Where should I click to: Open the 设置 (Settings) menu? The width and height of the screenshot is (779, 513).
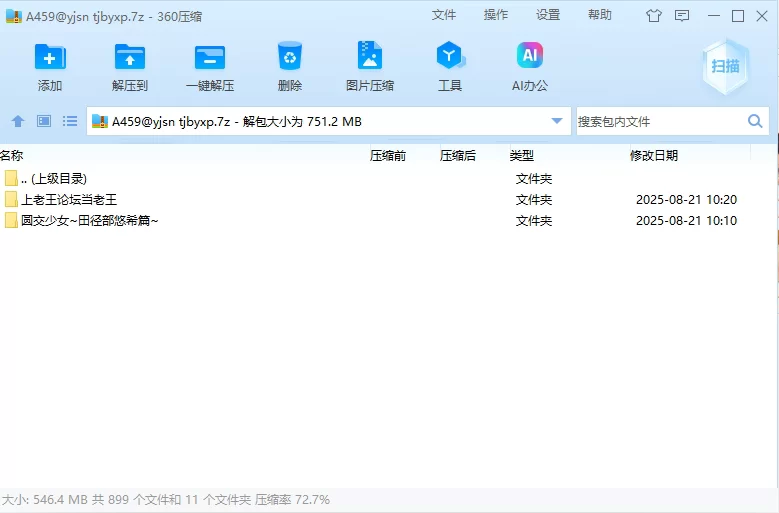tap(548, 15)
